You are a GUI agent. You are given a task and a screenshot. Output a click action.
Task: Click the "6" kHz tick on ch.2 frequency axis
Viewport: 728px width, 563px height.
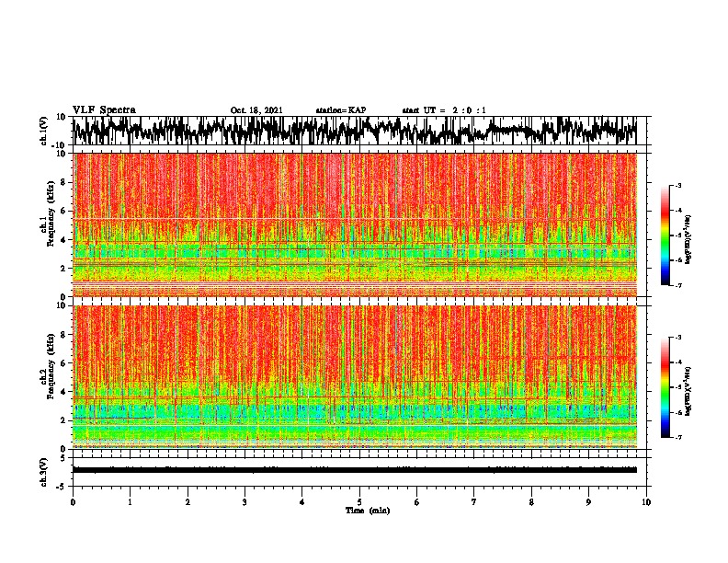[64, 362]
